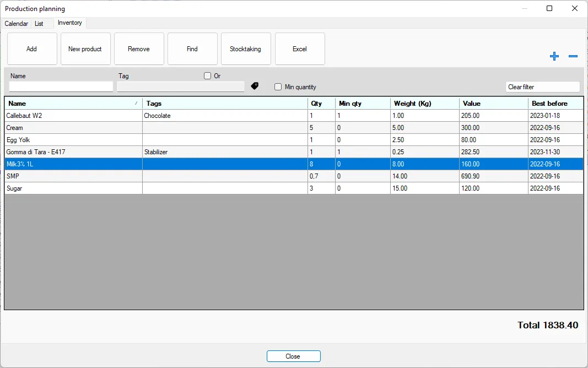Click the Add button
The width and height of the screenshot is (588, 368).
coord(32,48)
